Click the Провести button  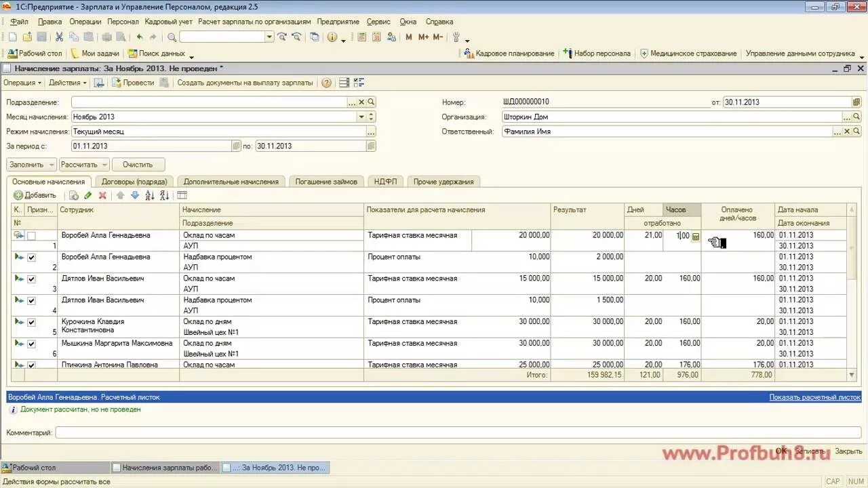click(x=133, y=83)
